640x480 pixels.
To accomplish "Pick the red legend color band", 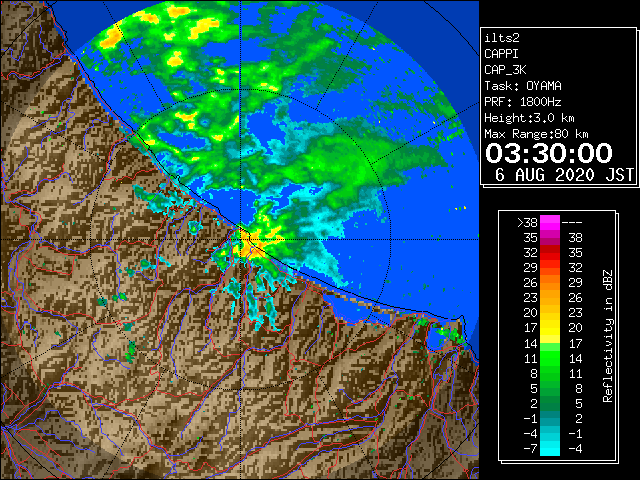I will 550,253.
